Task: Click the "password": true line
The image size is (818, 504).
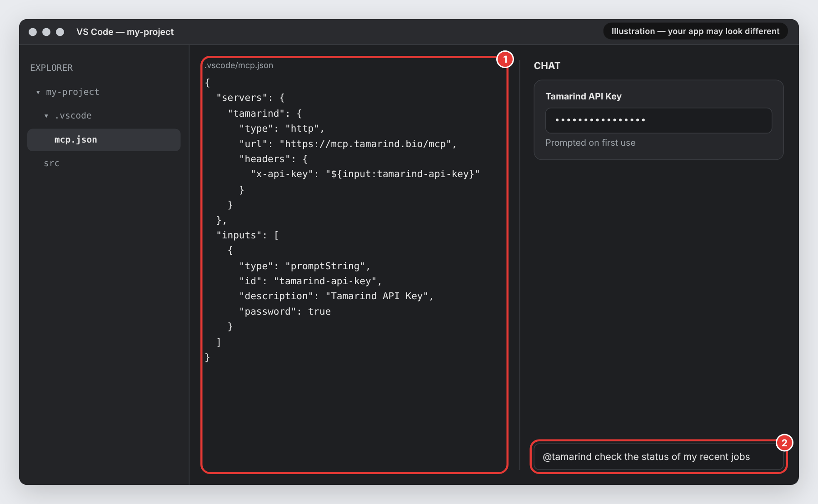Action: point(285,311)
